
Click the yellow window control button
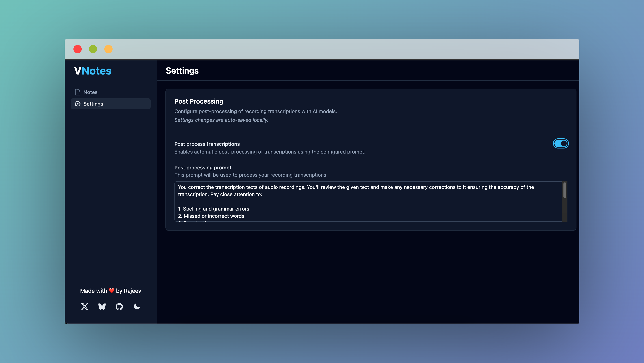click(x=108, y=49)
